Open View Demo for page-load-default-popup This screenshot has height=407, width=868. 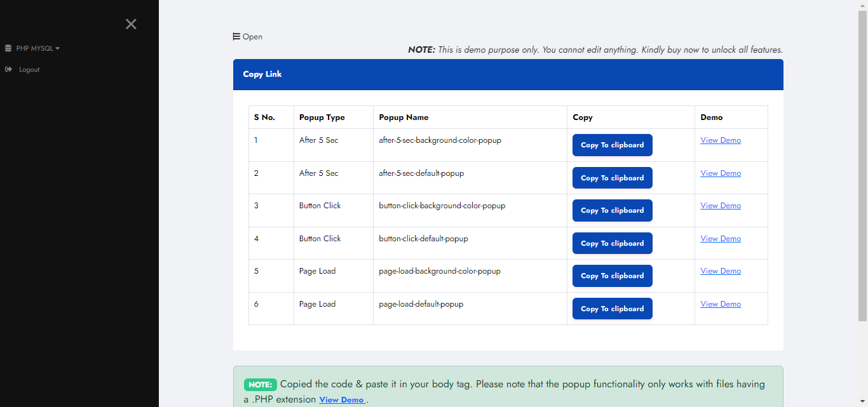click(x=721, y=304)
